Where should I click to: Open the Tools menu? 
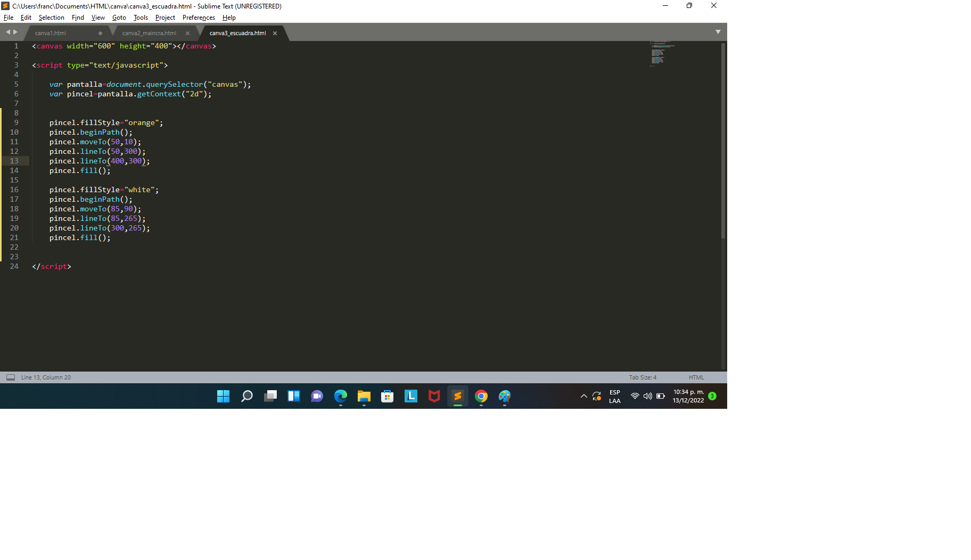click(141, 18)
